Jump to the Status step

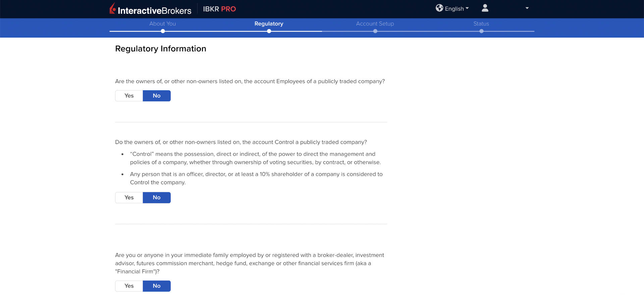coord(481,24)
